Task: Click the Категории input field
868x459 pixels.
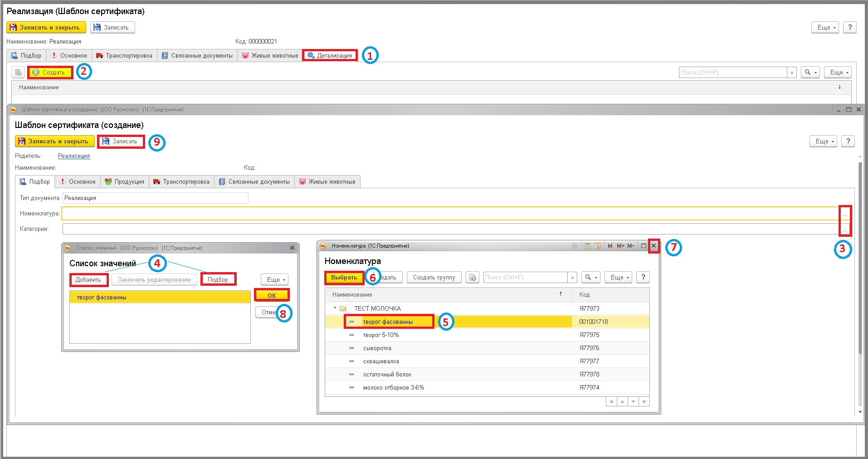Action: click(x=451, y=229)
